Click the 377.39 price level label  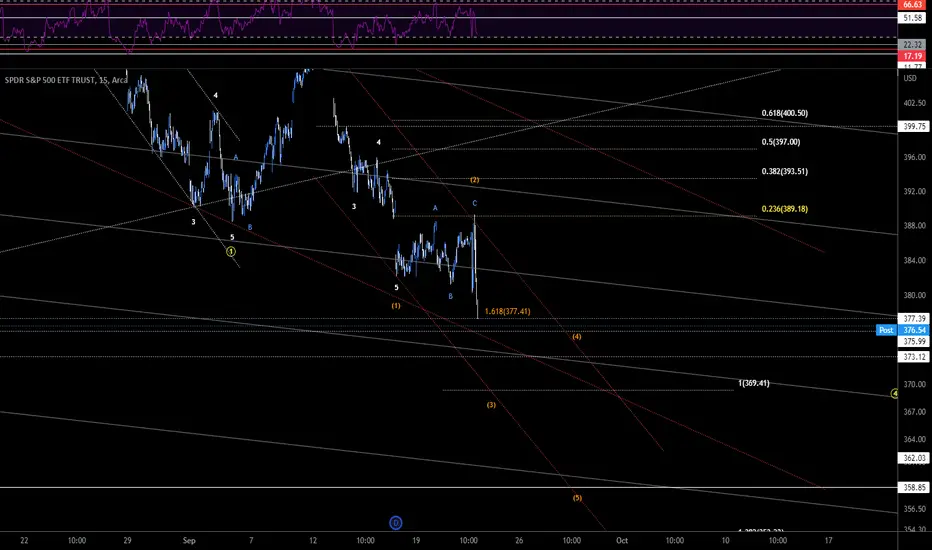click(914, 319)
